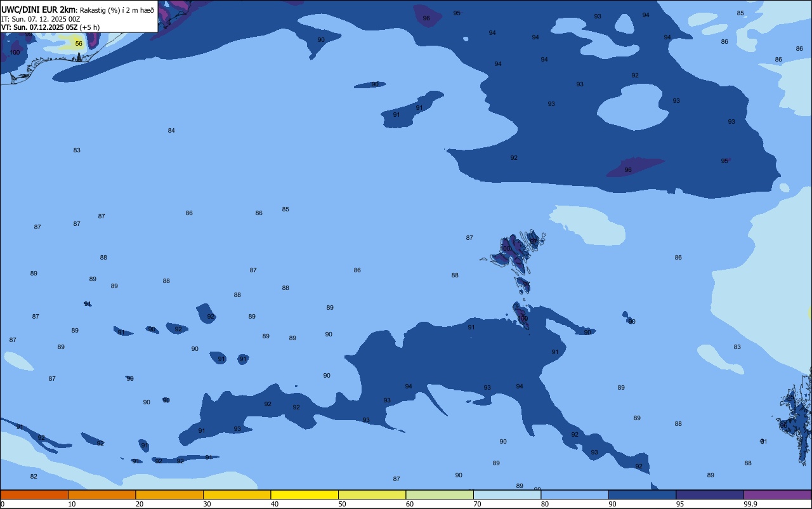Select the 20–30 amber legend swatch
This screenshot has height=509, width=812.
(169, 494)
